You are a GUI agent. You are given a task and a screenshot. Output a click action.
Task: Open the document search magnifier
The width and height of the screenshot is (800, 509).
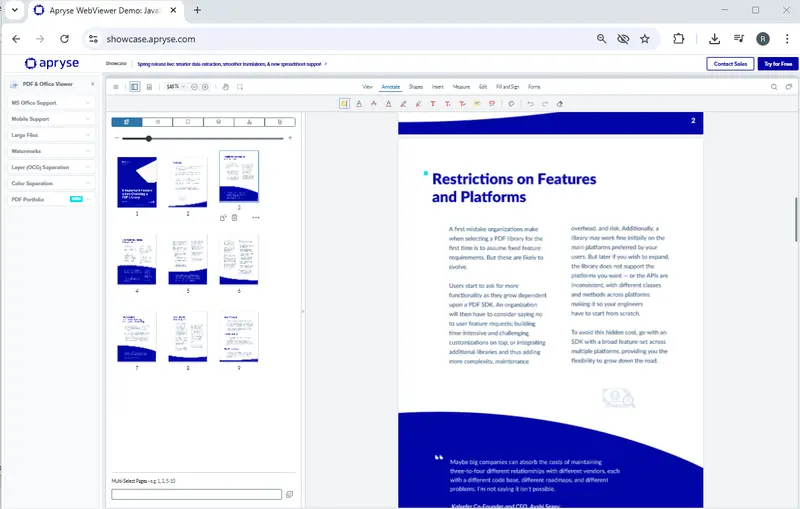pos(774,87)
